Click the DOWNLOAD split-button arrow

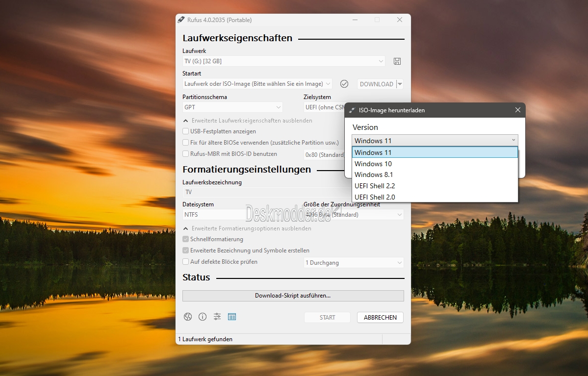[400, 84]
